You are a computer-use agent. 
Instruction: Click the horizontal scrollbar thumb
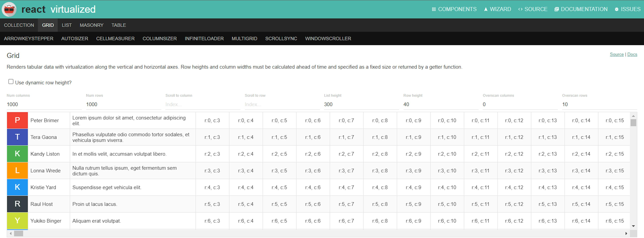18,233
